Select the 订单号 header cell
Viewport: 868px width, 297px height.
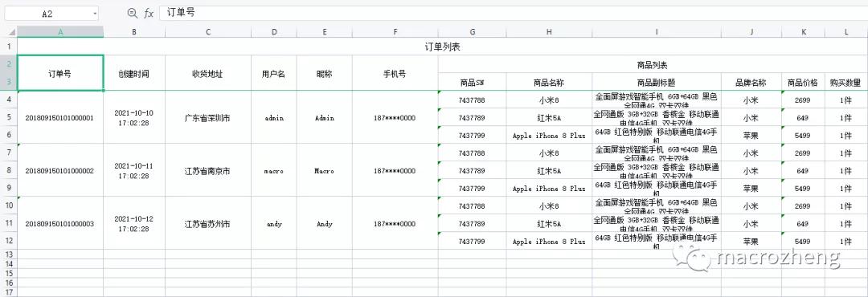tap(60, 73)
